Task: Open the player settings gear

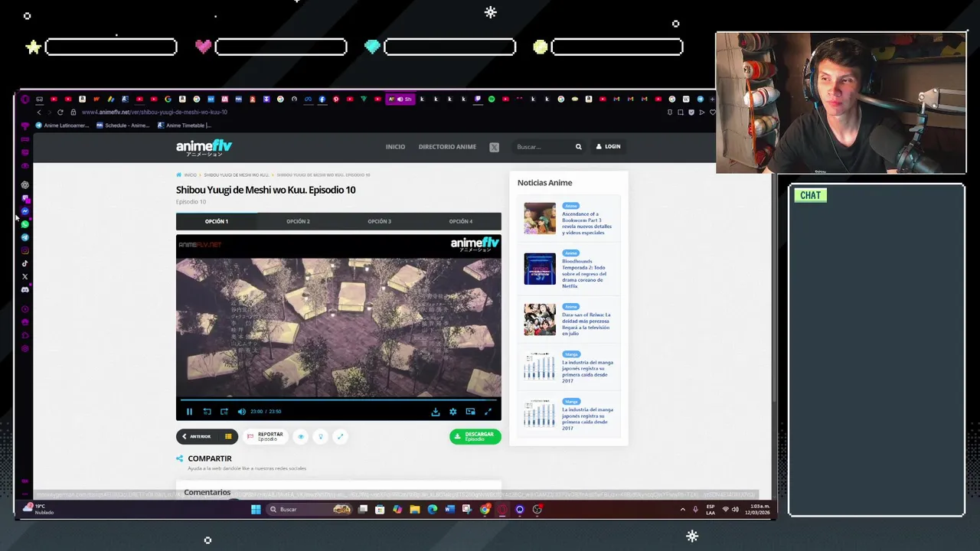Action: (453, 412)
